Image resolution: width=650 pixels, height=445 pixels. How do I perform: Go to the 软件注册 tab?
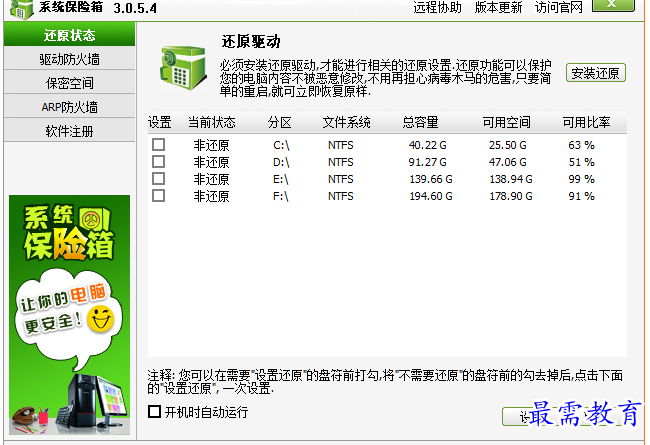pyautogui.click(x=69, y=131)
